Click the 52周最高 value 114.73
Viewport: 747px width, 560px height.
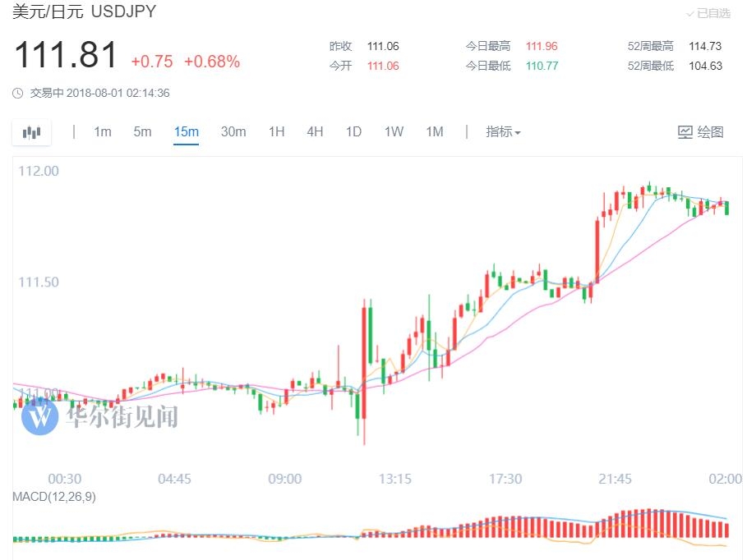click(705, 46)
